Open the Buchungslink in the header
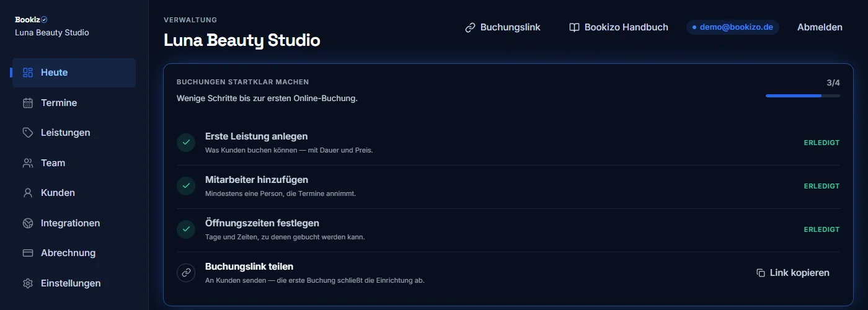868x310 pixels. coord(503,27)
